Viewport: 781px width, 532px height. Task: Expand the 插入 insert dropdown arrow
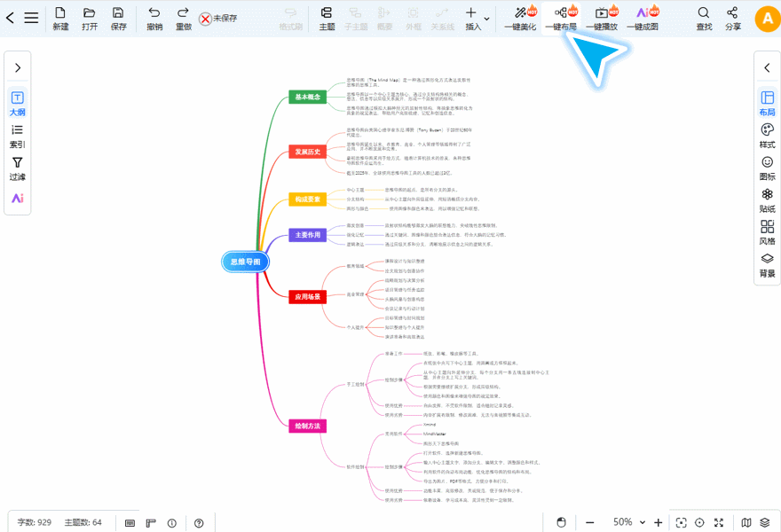486,19
